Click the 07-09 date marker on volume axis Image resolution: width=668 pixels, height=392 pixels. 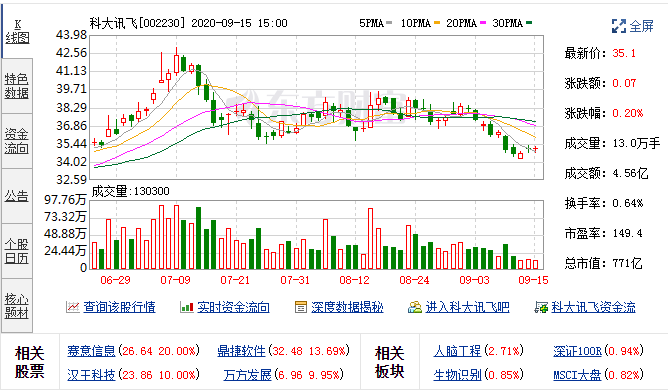click(x=176, y=280)
